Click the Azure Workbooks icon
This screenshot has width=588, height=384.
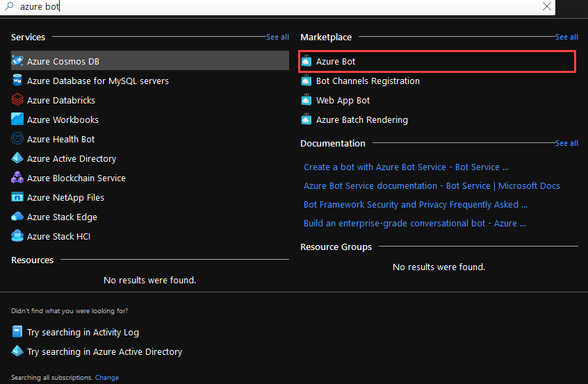pos(17,119)
